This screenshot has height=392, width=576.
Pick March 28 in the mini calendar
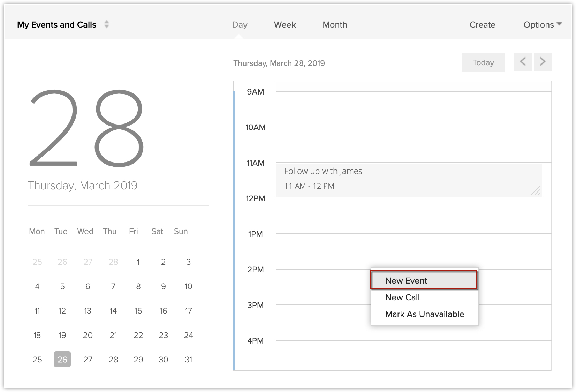click(x=113, y=360)
